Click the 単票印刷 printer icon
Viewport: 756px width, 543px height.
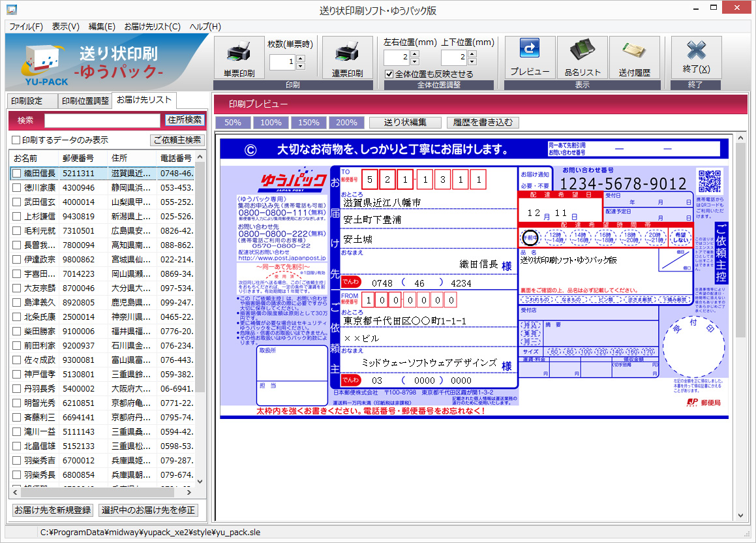click(x=239, y=57)
